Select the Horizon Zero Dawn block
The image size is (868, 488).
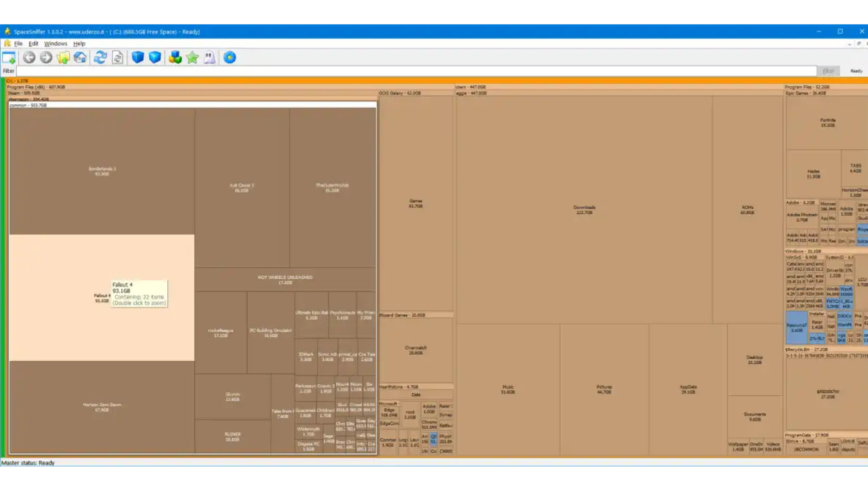(x=102, y=407)
